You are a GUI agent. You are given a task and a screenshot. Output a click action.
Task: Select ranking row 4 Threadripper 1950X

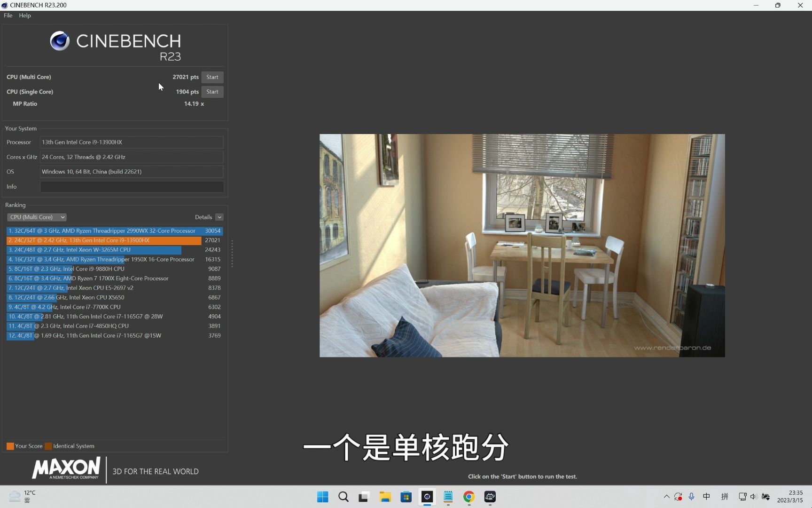click(115, 260)
